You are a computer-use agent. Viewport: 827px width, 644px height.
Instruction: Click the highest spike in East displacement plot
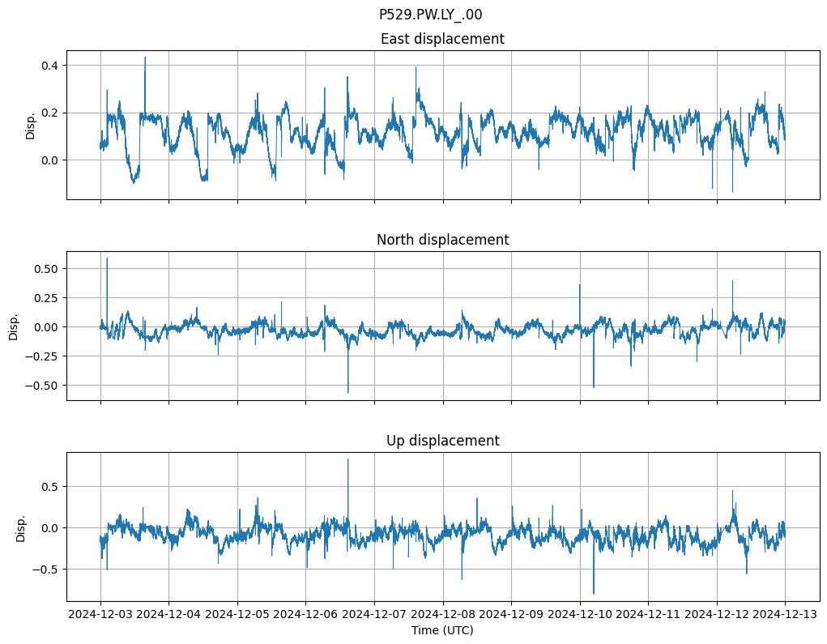coord(145,58)
